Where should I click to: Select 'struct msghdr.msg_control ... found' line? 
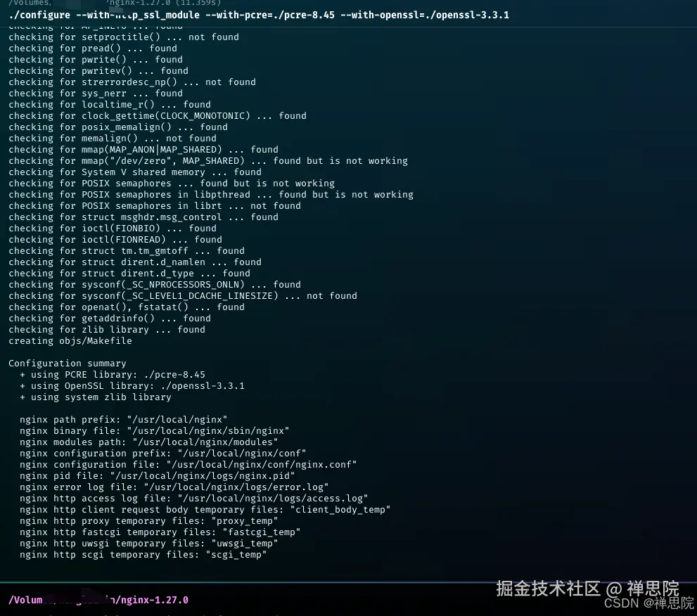[x=143, y=217]
